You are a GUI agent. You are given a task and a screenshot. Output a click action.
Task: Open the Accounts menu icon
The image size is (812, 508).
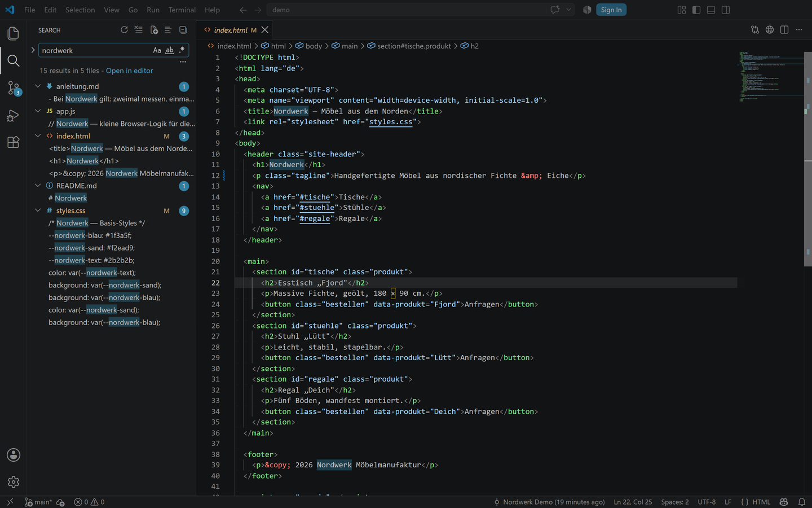click(14, 455)
